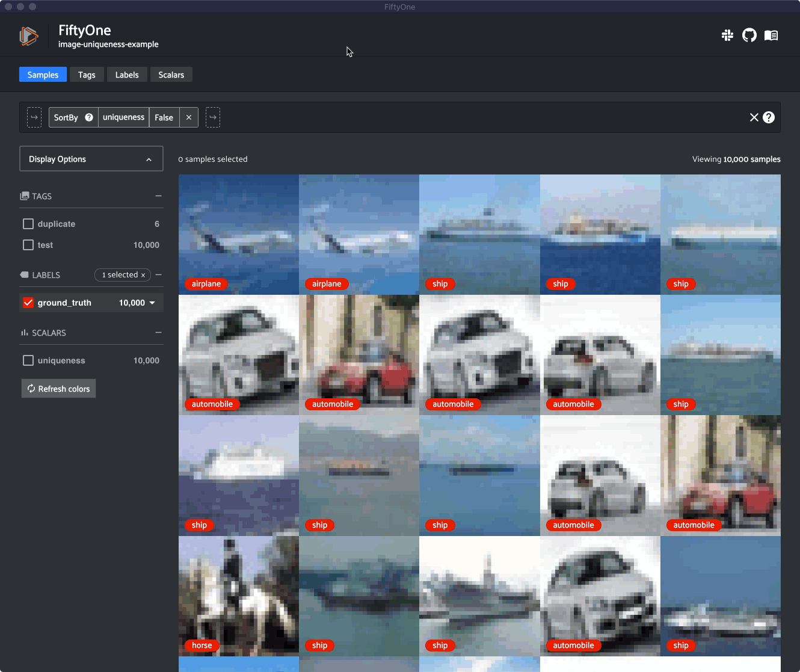Open view bar help icon
The width and height of the screenshot is (800, 672).
tap(769, 117)
